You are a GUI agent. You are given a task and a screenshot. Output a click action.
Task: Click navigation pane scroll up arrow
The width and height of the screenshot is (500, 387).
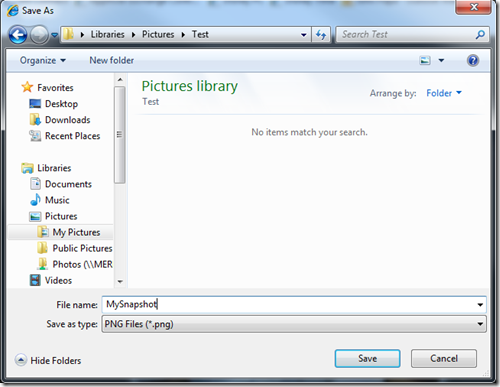120,80
